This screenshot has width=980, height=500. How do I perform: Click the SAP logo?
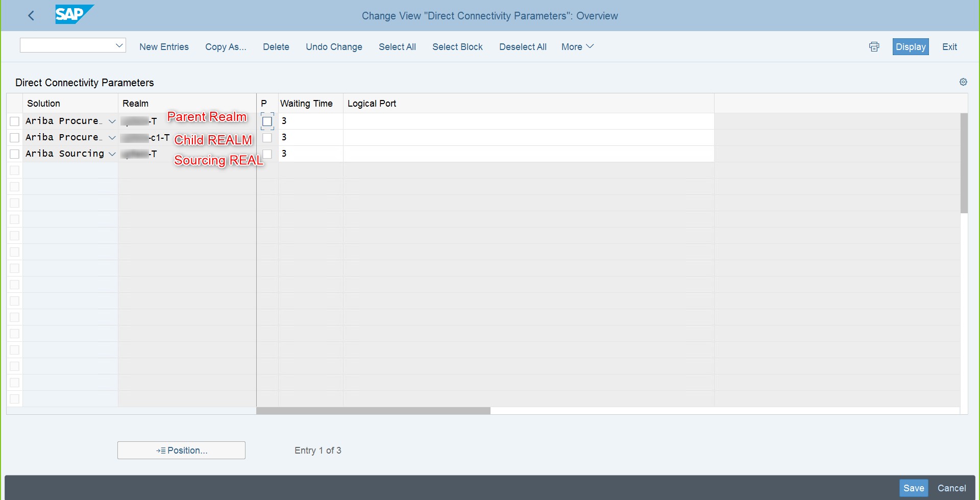[x=71, y=15]
